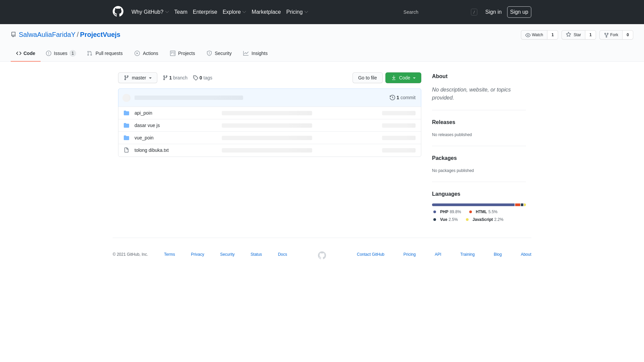Click the vue_poin folder icon
644x362 pixels.
pos(126,138)
